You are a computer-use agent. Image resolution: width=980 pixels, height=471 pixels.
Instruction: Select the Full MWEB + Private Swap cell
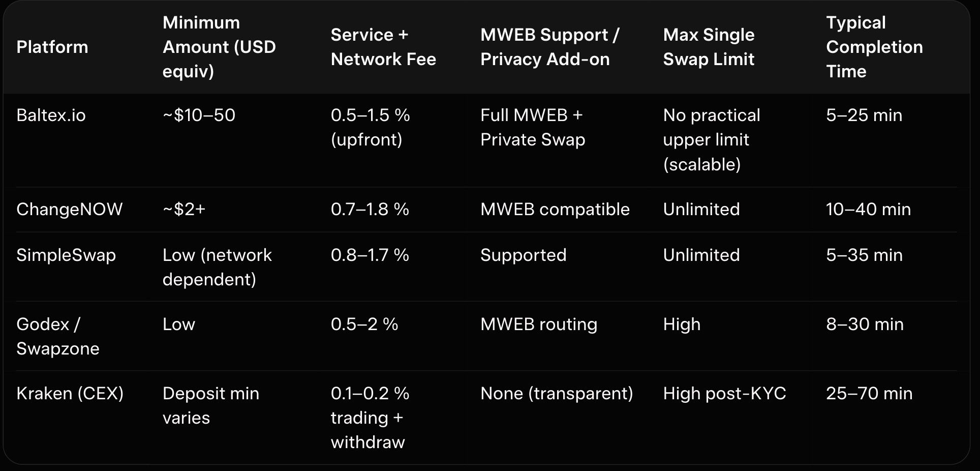click(532, 128)
